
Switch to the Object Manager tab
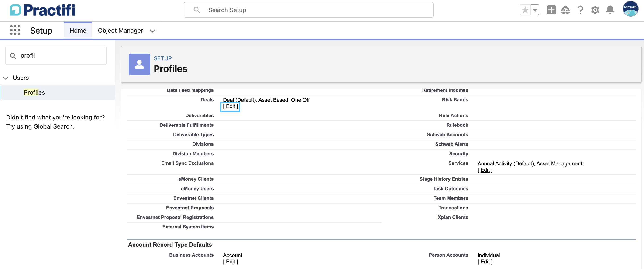(120, 31)
